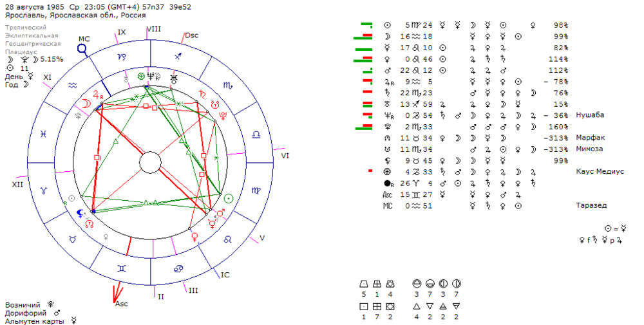Click the Taurus sign glyph on zodiac ring

pyautogui.click(x=73, y=239)
